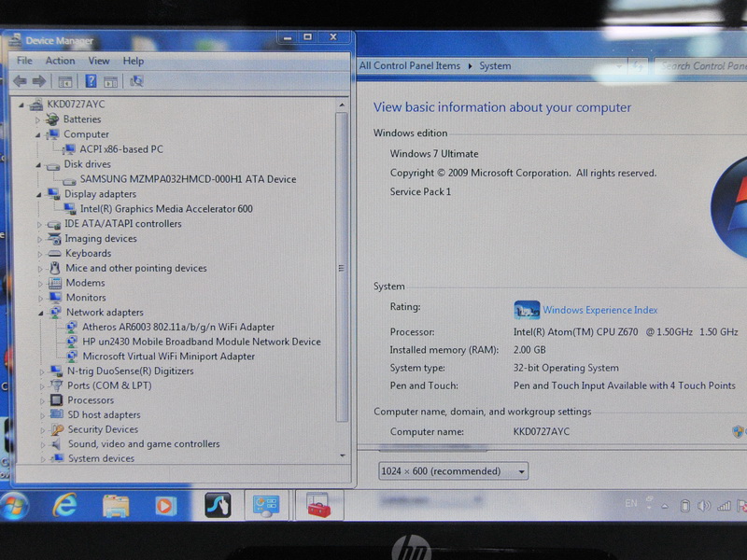Click the Properties pane toolbar icon
This screenshot has height=560, width=747.
coord(110,81)
